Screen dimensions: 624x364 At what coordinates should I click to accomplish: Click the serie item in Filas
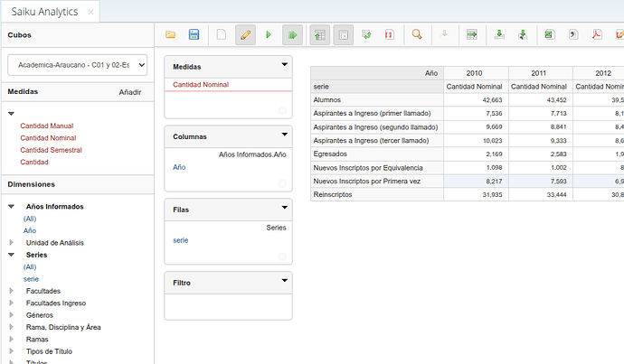[181, 240]
